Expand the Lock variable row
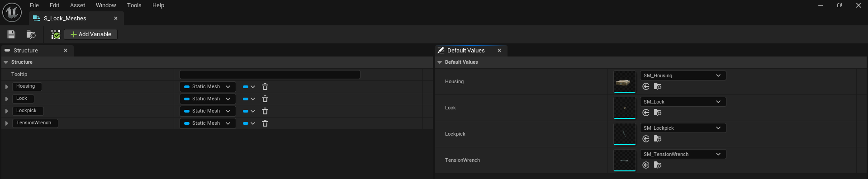The image size is (868, 179). 7,99
